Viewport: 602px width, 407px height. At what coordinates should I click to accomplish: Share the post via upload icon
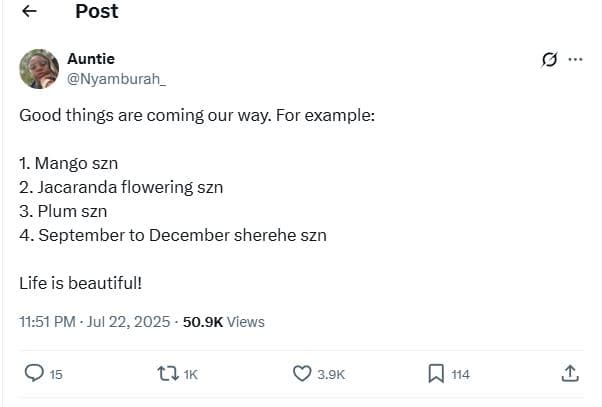[570, 373]
